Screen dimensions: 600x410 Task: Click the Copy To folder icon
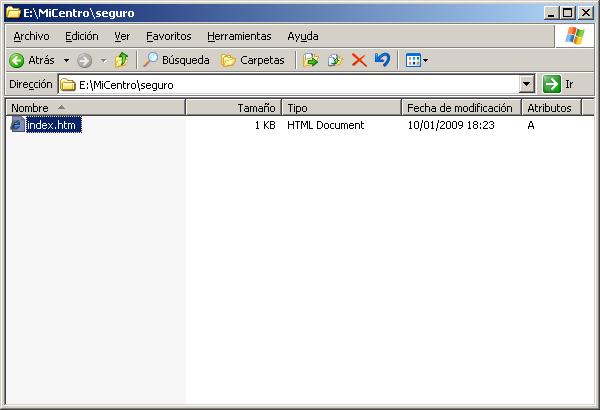click(334, 60)
